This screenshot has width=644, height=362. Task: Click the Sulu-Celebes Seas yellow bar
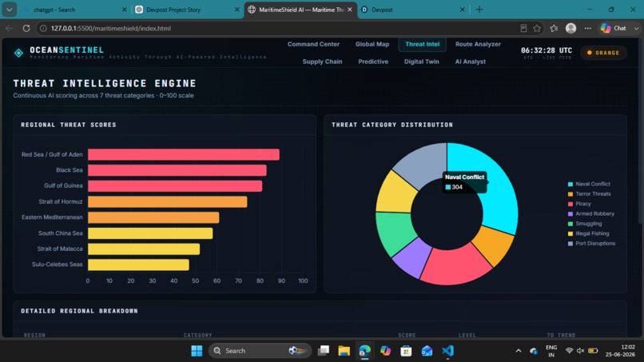(138, 265)
